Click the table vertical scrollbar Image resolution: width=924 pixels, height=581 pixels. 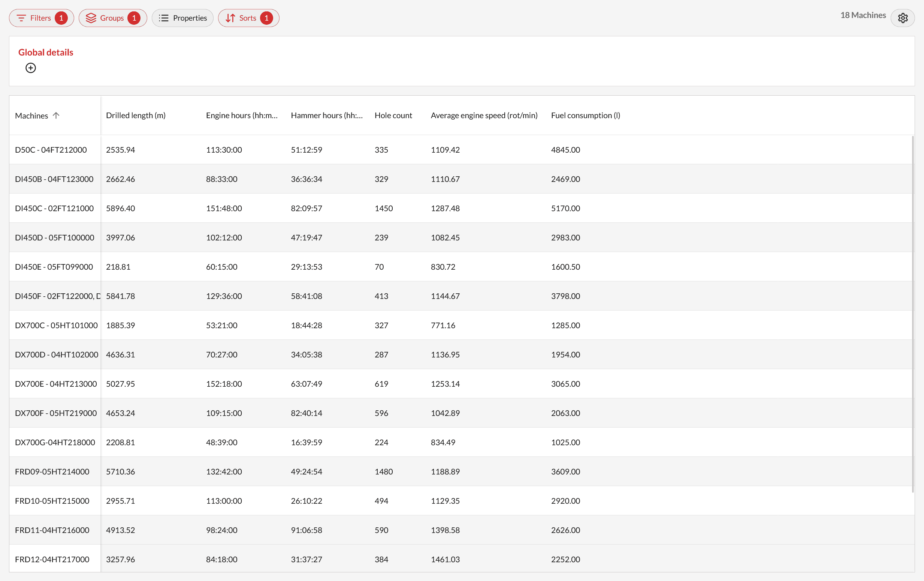coord(913,314)
